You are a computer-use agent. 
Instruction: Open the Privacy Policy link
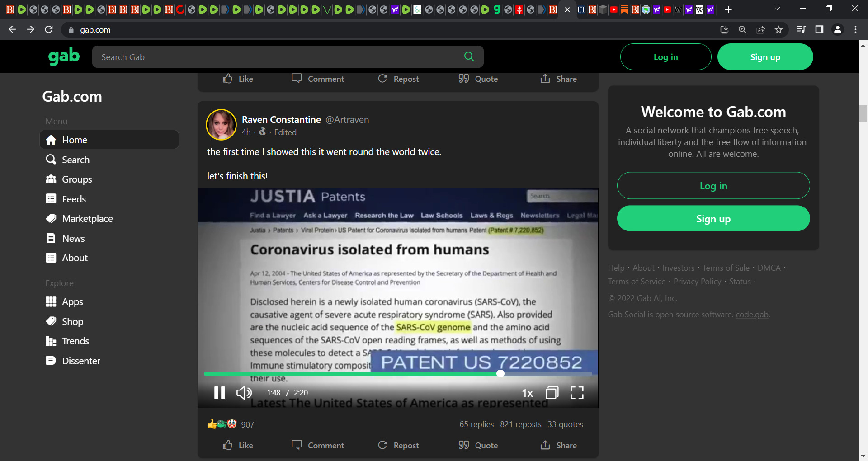point(697,282)
